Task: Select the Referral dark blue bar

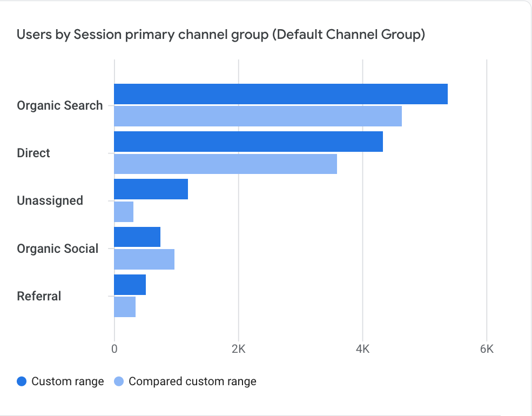Action: pos(130,285)
